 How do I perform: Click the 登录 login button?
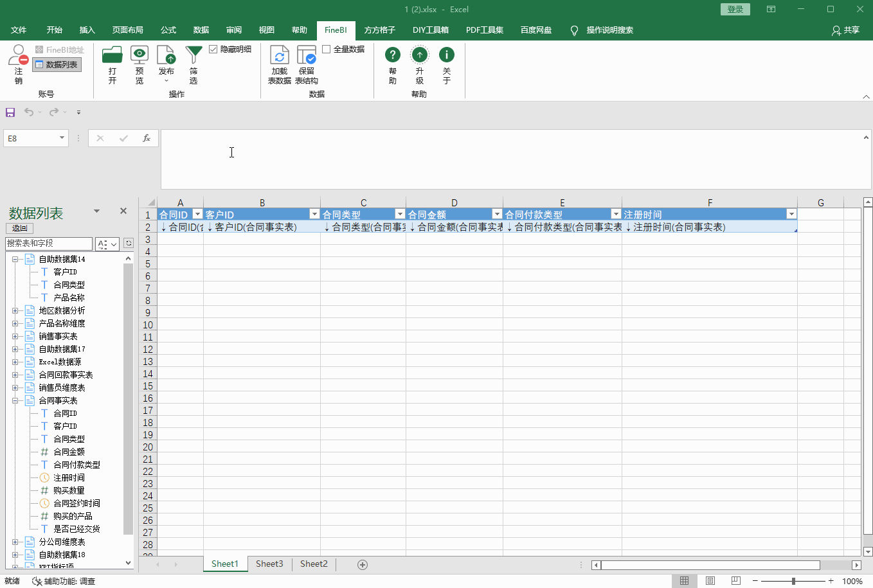pyautogui.click(x=735, y=9)
